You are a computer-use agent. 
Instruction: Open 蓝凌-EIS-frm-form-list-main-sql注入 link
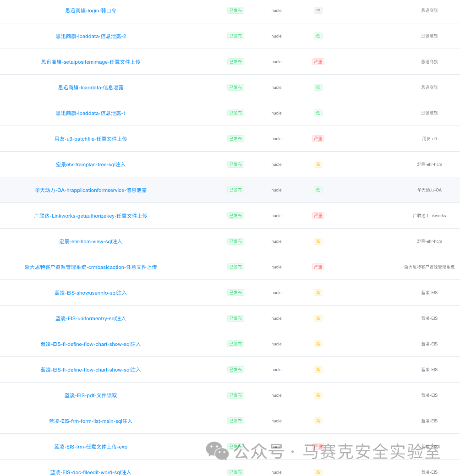coord(91,421)
